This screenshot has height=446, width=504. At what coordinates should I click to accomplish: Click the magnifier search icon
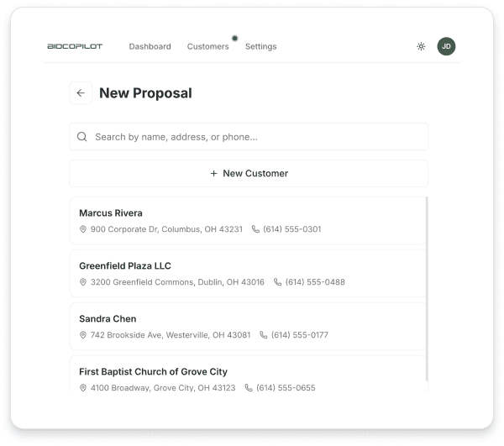point(82,137)
